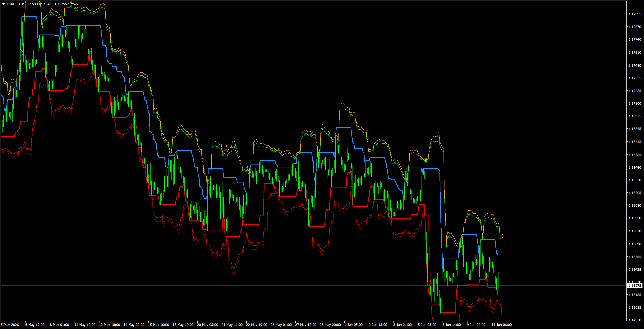644x329 pixels.
Task: Click the 20 May 03:00 time label
Action: coord(208,325)
